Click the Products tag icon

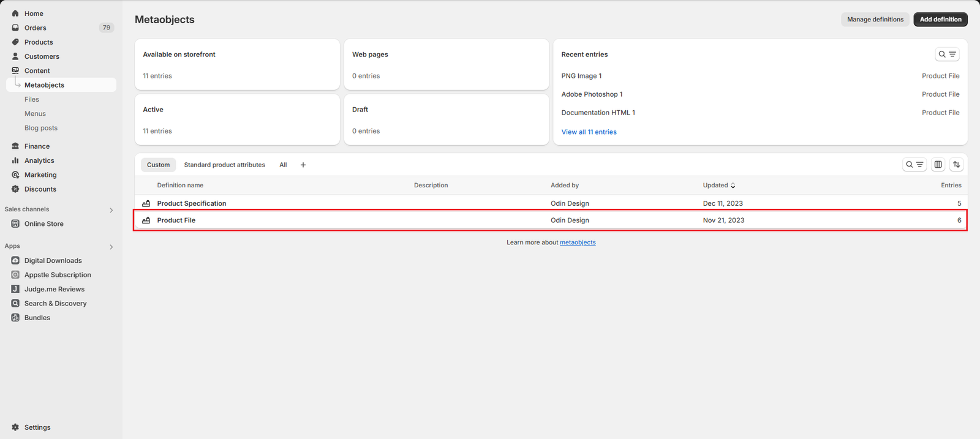tap(15, 42)
